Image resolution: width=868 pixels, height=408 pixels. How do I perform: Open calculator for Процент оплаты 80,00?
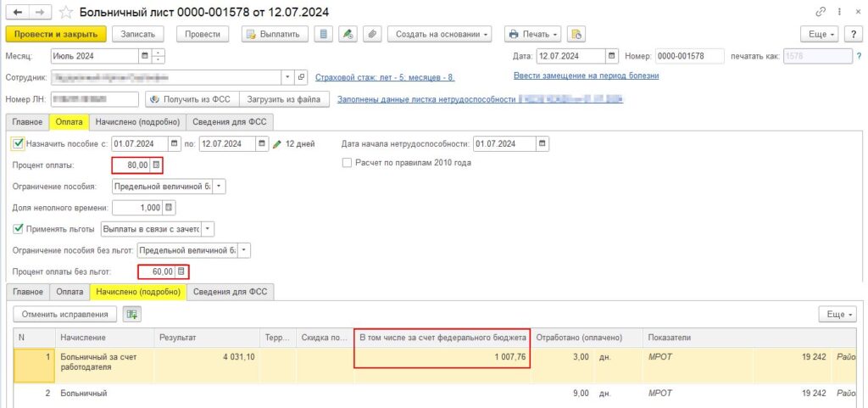[x=157, y=165]
